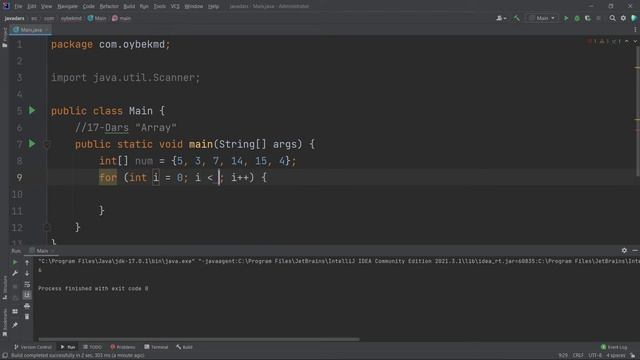640x360 pixels.
Task: Open the editor tabs more options icon
Action: 635,30
